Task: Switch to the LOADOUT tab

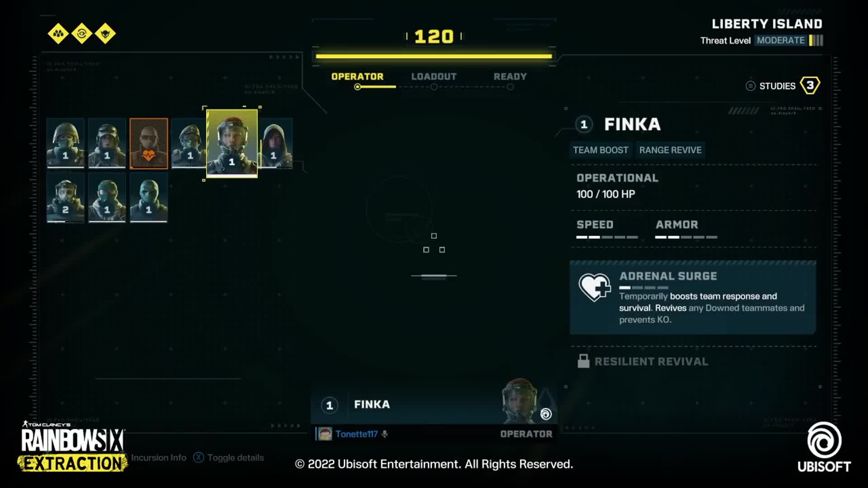Action: (434, 76)
